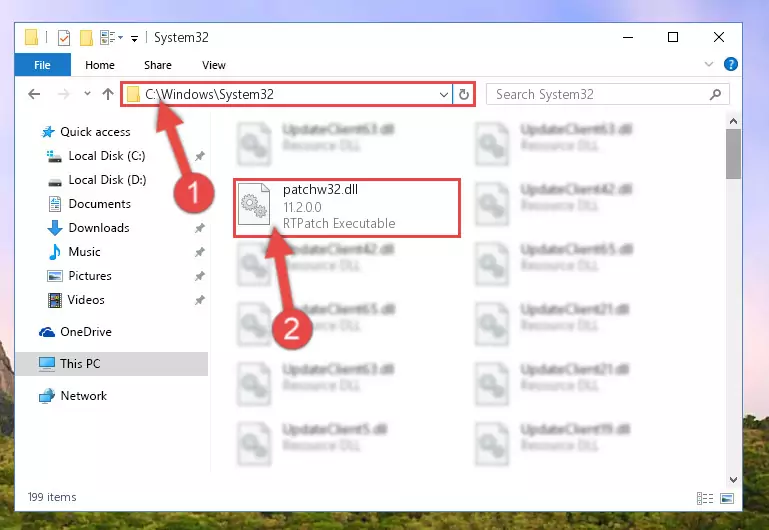
Task: Click the Downloads blue arrow icon
Action: 54,228
